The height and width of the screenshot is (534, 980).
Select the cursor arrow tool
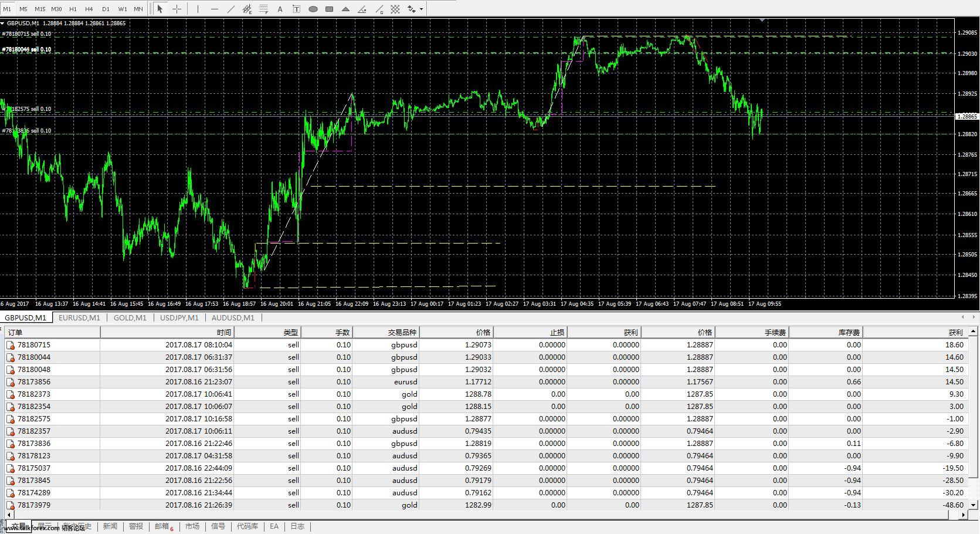click(160, 9)
